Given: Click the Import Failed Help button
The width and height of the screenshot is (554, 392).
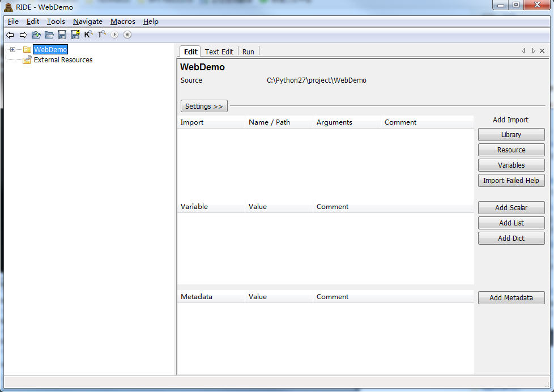Looking at the screenshot, I should pos(512,181).
